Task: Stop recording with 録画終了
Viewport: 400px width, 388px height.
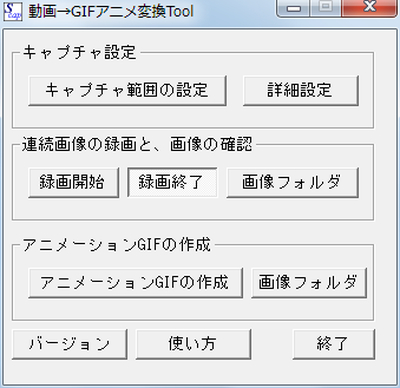Action: coord(172,183)
